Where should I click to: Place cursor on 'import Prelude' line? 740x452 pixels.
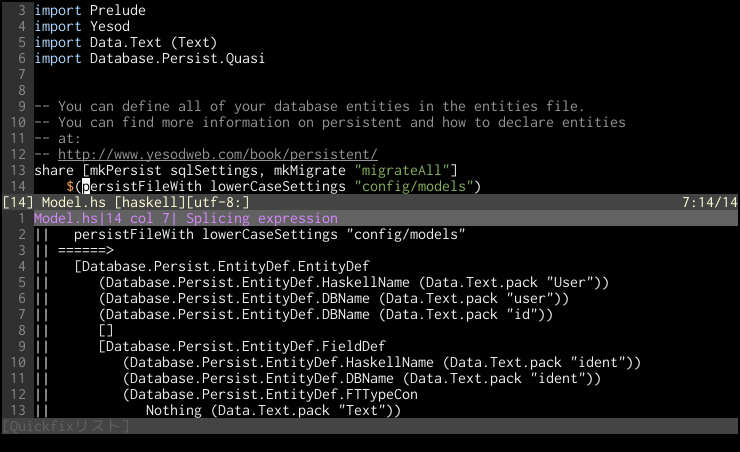pyautogui.click(x=88, y=10)
